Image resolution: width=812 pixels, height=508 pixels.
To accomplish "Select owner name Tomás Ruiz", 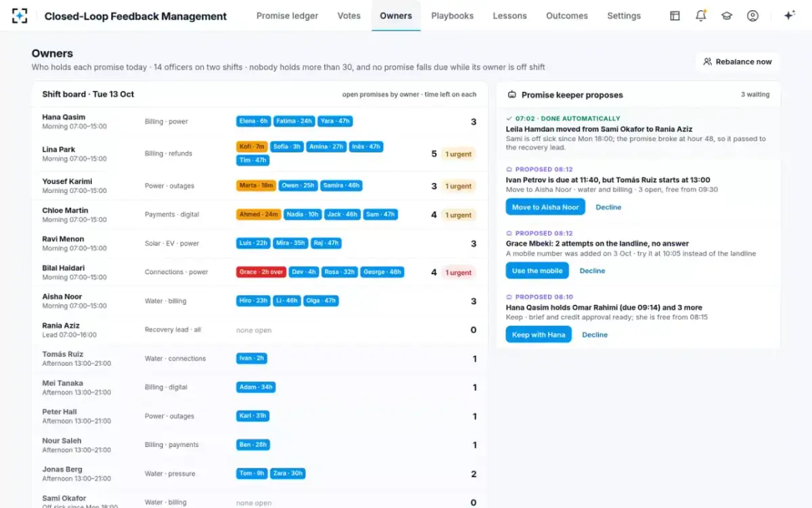I will point(63,354).
